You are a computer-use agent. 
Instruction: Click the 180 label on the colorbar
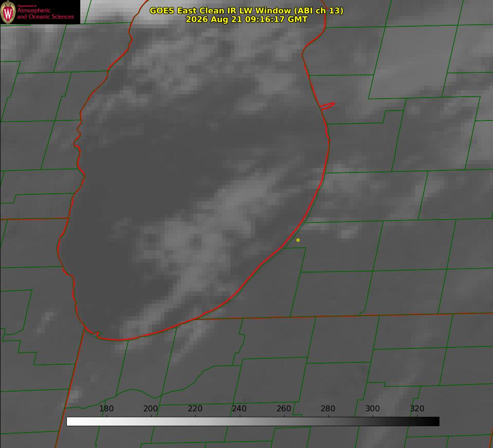pyautogui.click(x=106, y=408)
